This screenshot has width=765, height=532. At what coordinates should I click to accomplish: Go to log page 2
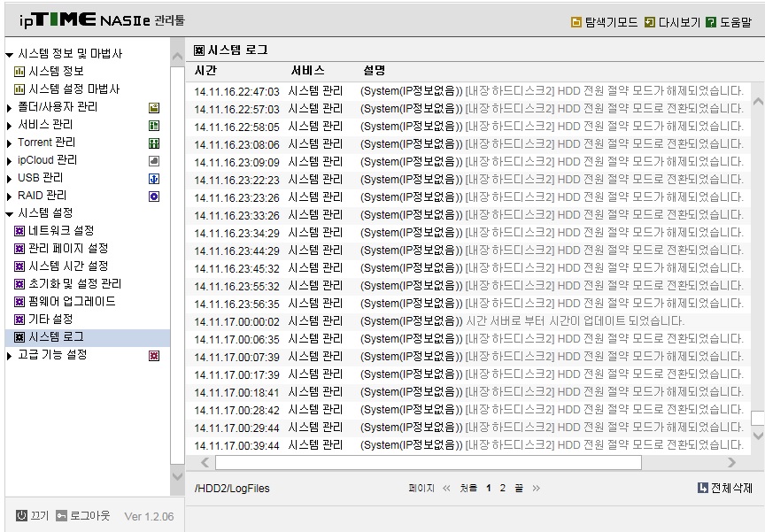(x=503, y=488)
